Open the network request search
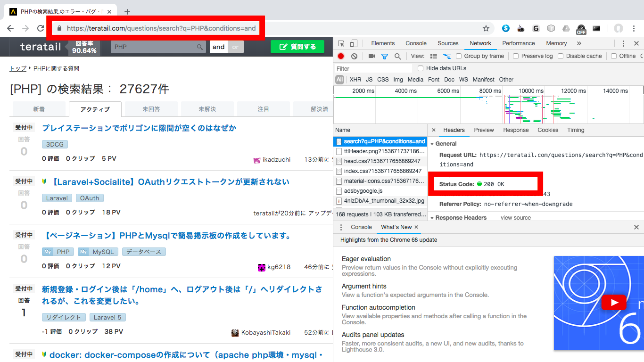The image size is (644, 362). pos(398,56)
